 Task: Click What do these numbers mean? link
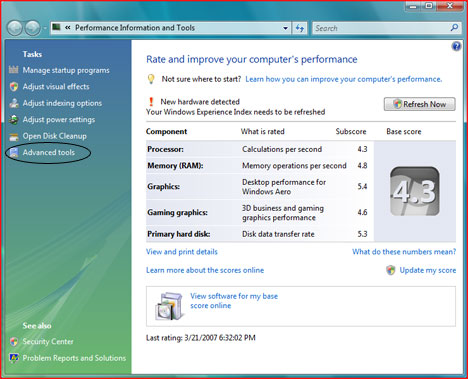(x=404, y=252)
